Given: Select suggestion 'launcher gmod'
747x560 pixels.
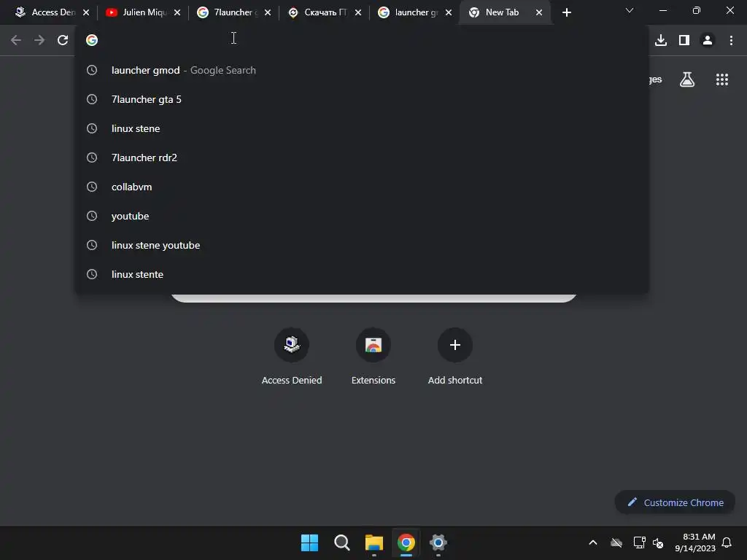Looking at the screenshot, I should 362,70.
